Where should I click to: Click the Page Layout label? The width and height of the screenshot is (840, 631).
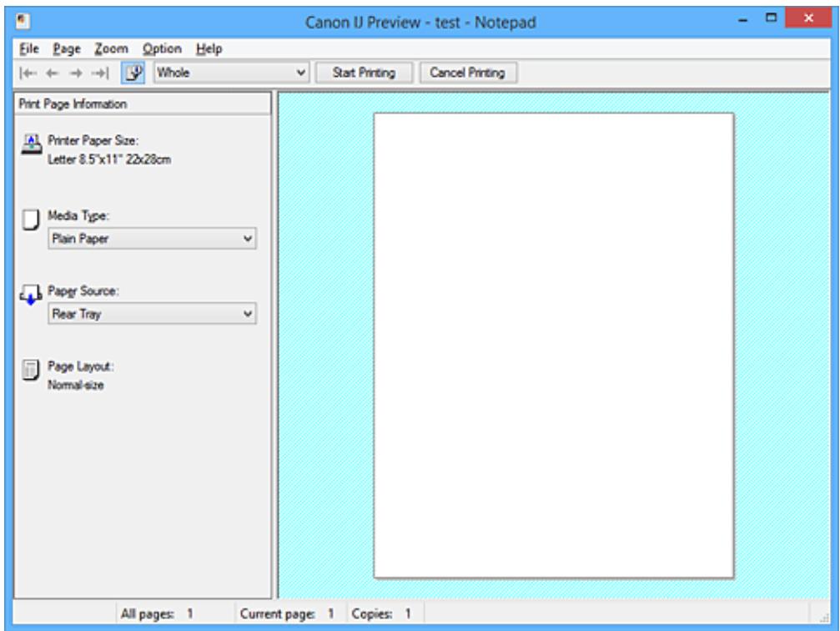pos(80,366)
